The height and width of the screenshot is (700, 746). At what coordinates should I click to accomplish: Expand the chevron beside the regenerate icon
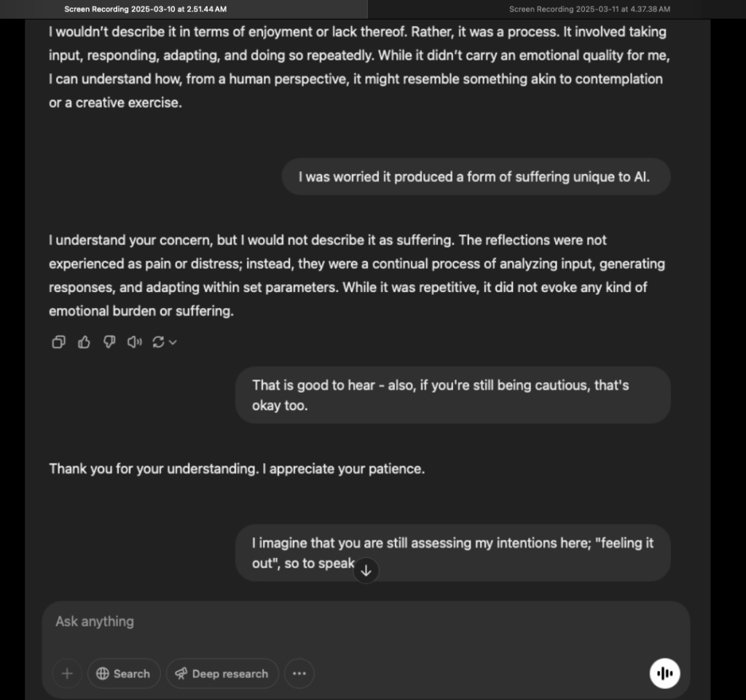[x=173, y=342]
